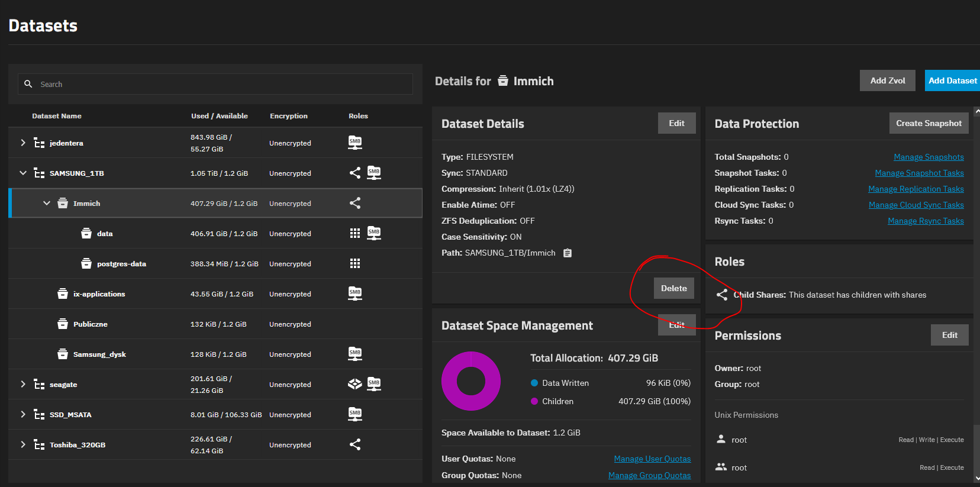Open Manage Snapshots link
The height and width of the screenshot is (487, 980).
928,157
